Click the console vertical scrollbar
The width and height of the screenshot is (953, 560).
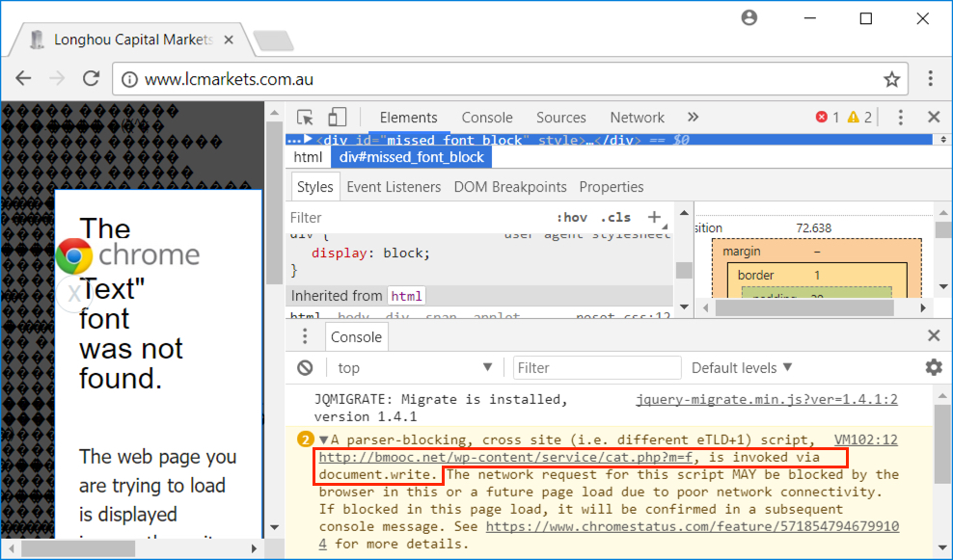(x=942, y=472)
